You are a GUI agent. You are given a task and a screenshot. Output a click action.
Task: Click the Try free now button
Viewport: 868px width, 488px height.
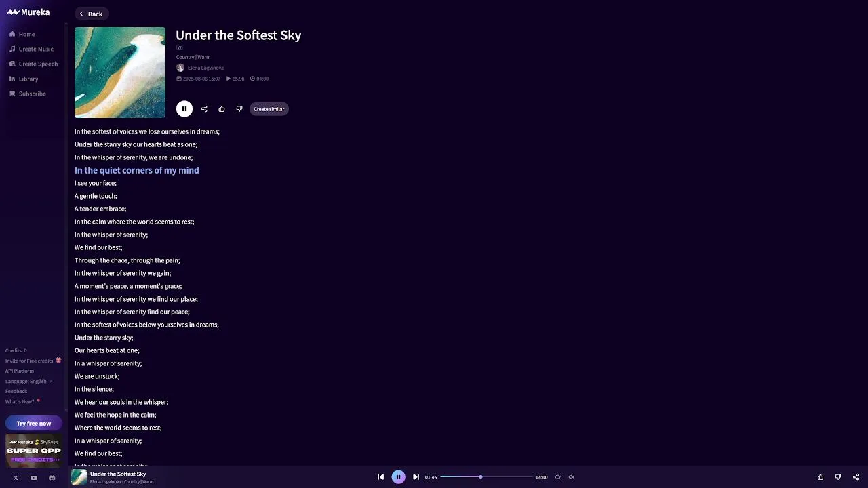34,424
